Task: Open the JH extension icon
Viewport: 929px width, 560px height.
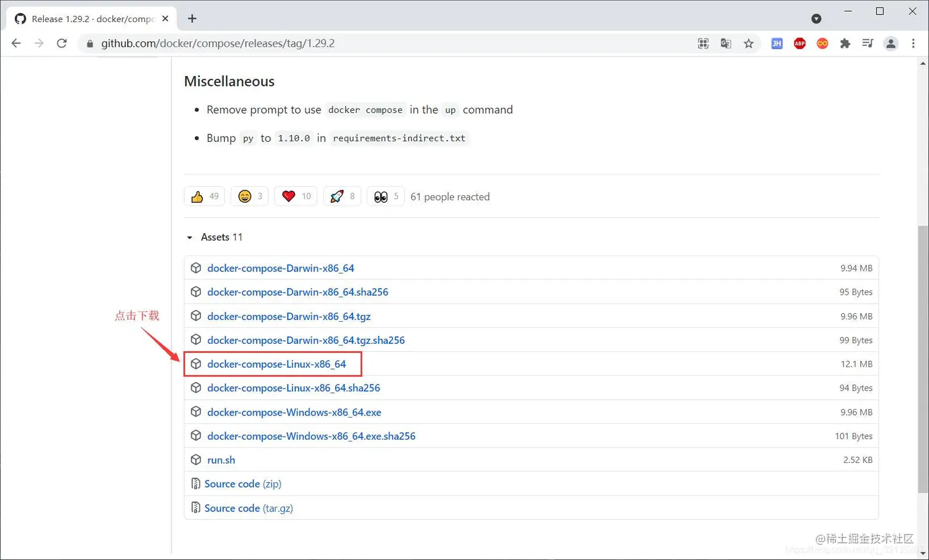Action: 777,43
